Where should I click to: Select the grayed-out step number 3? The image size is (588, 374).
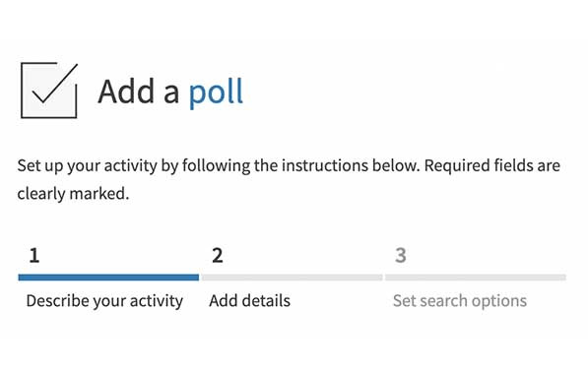[401, 256]
